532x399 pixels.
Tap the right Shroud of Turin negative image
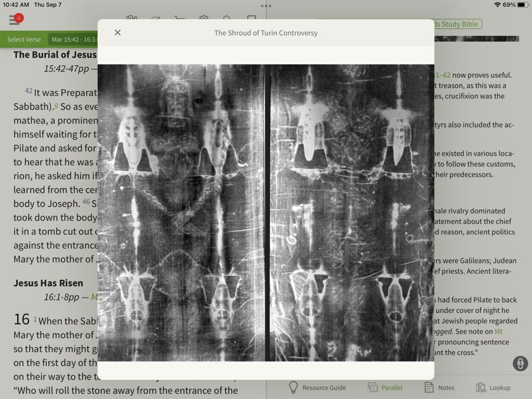click(352, 213)
